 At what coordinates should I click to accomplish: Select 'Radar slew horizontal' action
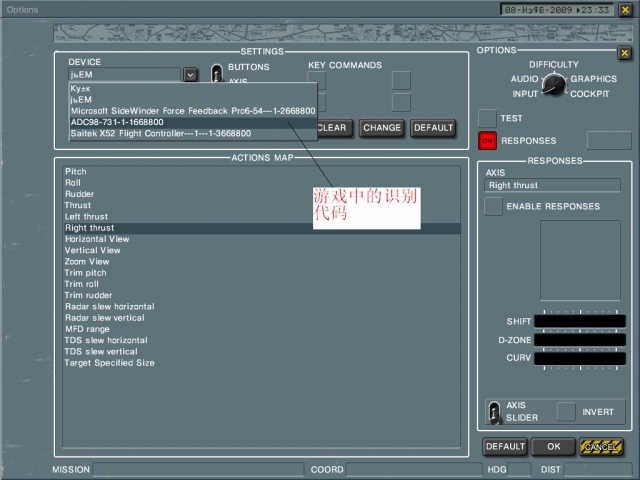click(x=262, y=307)
